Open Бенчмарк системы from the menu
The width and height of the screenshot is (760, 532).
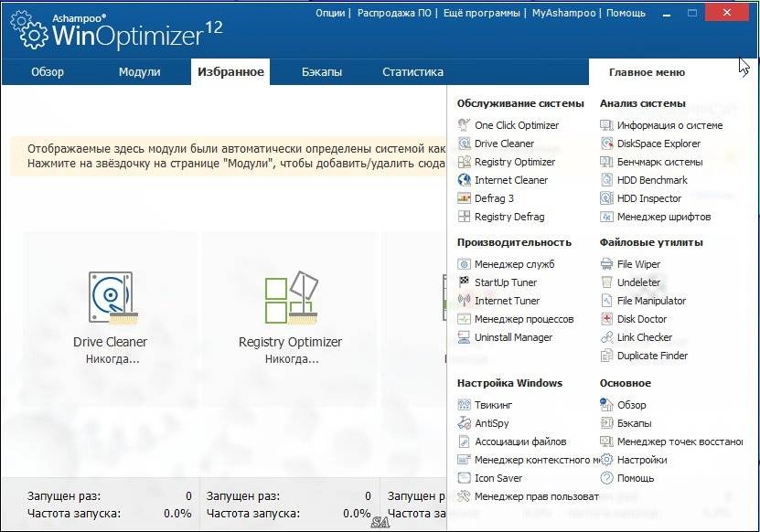tap(651, 162)
